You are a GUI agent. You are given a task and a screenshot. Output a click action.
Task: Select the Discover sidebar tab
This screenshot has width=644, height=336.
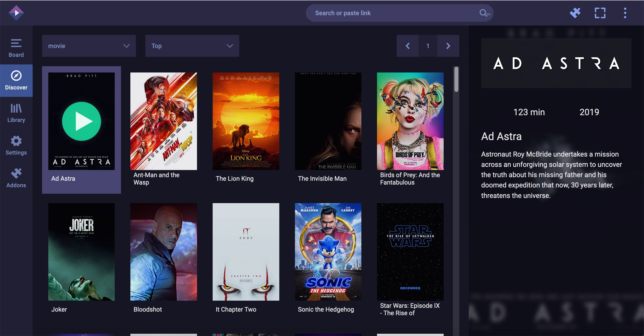point(16,81)
